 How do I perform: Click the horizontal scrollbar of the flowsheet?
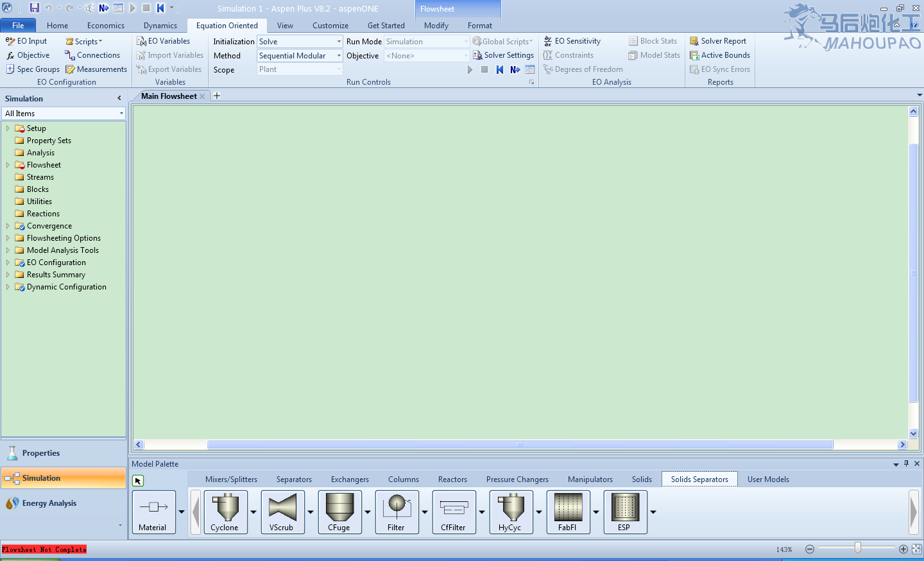click(x=520, y=444)
